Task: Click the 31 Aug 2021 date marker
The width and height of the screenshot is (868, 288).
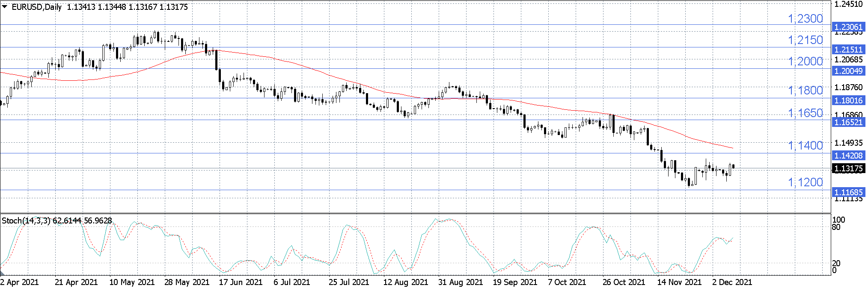Action: coord(460,282)
